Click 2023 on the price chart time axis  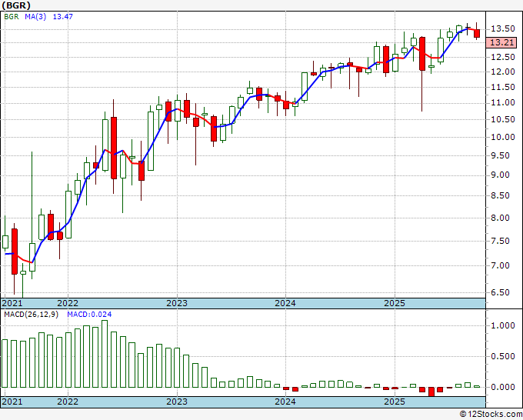177,303
